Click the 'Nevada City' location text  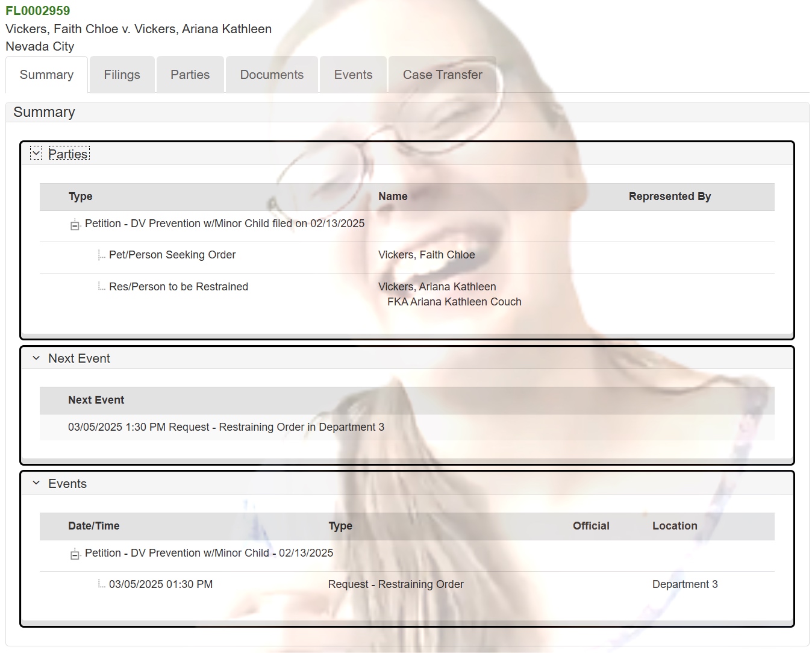coord(40,46)
